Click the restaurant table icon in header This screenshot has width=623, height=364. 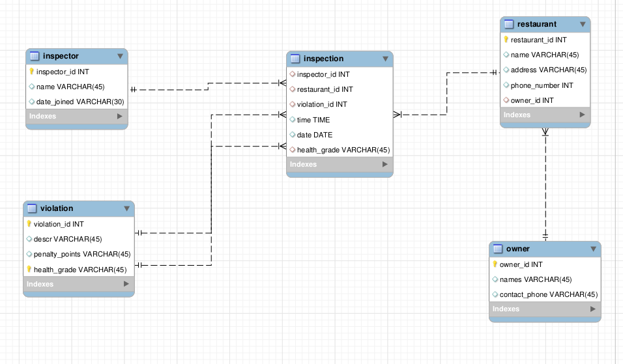pyautogui.click(x=509, y=25)
